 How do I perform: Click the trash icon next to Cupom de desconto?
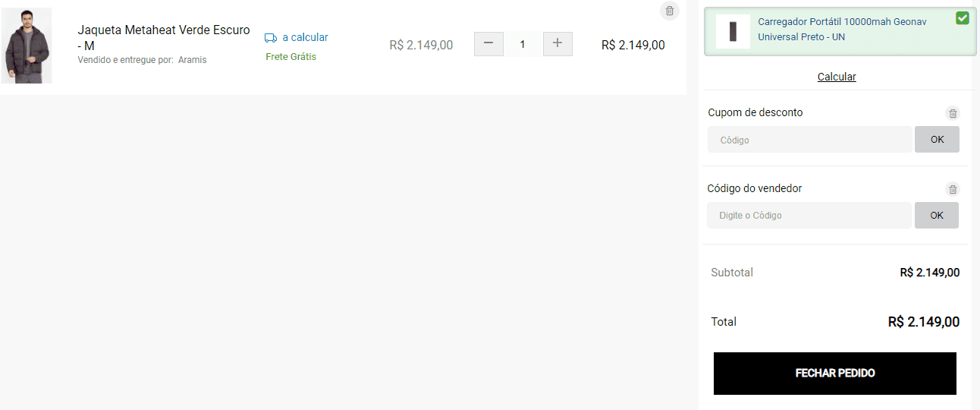click(x=953, y=113)
